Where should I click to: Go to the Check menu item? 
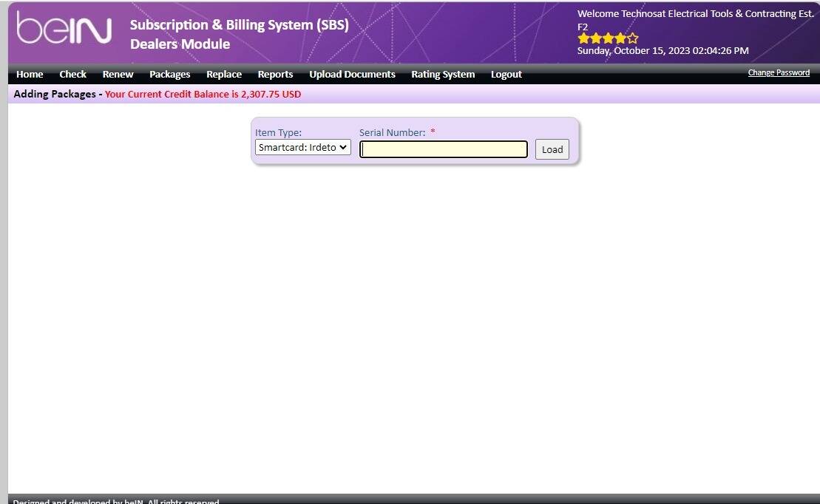[72, 75]
